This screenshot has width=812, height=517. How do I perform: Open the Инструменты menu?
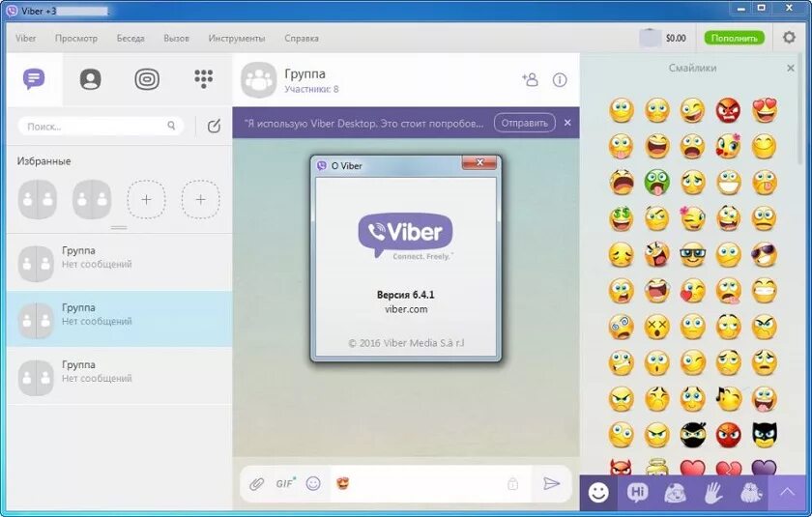[x=237, y=38]
